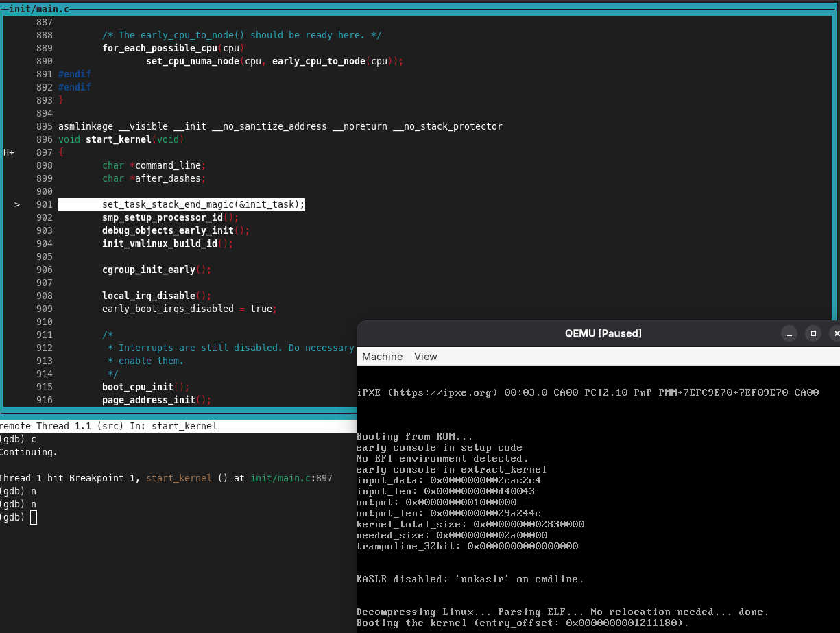
Task: Click void start_kernel(void) declaration
Action: 121,139
